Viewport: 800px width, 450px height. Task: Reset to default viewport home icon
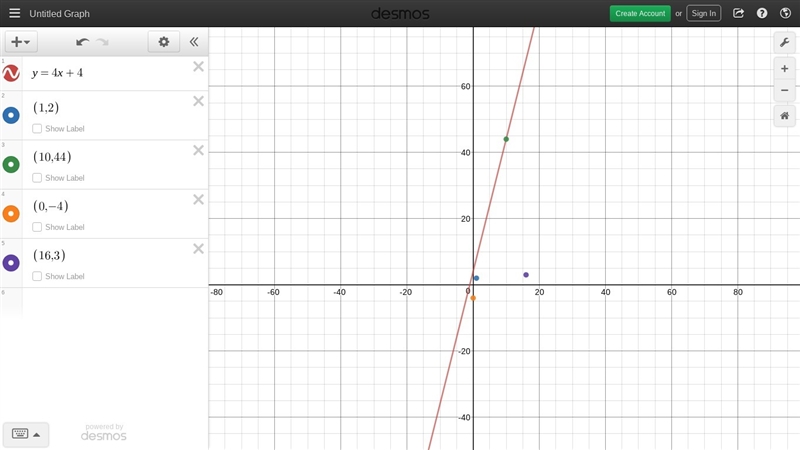click(x=785, y=116)
